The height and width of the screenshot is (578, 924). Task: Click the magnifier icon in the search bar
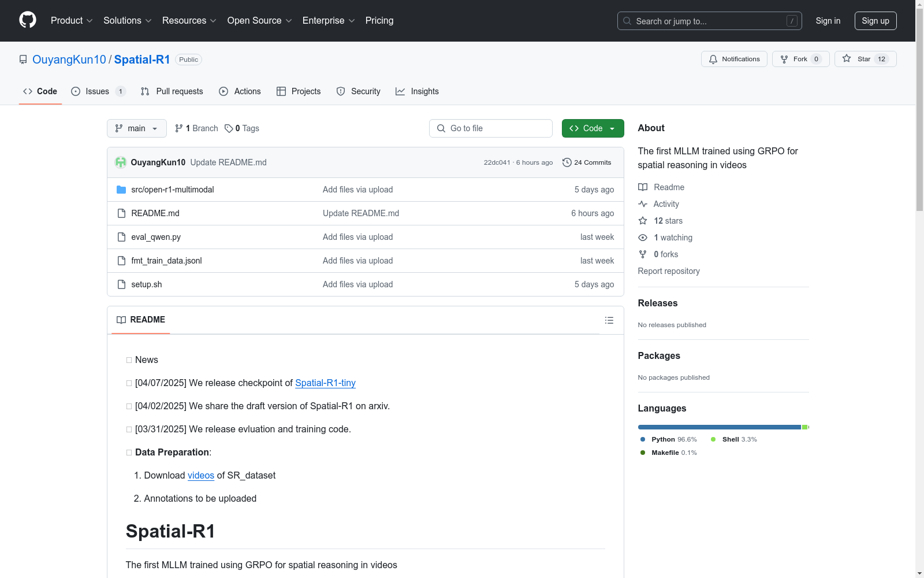(627, 21)
